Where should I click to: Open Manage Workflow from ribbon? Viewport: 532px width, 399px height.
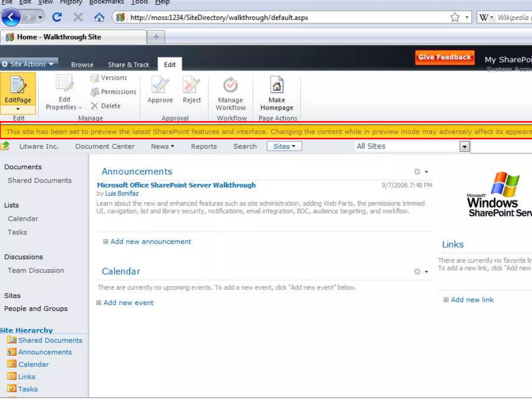[x=230, y=85]
